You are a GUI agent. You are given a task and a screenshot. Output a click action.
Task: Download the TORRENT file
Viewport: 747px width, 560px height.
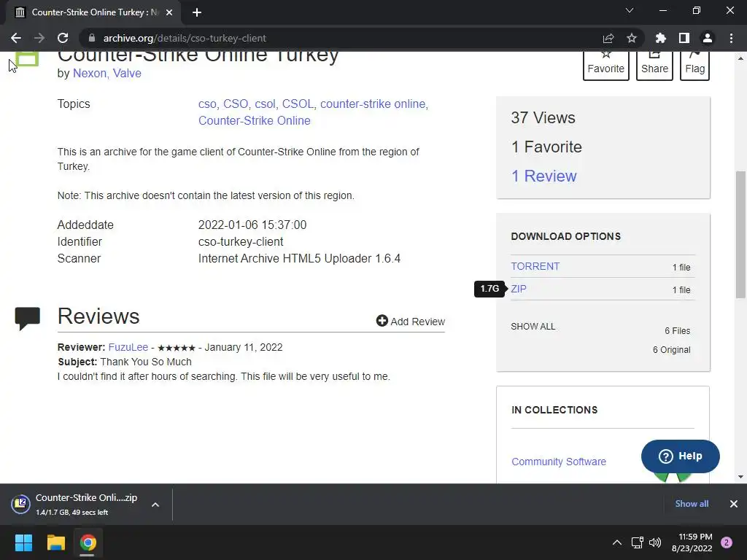pyautogui.click(x=535, y=267)
